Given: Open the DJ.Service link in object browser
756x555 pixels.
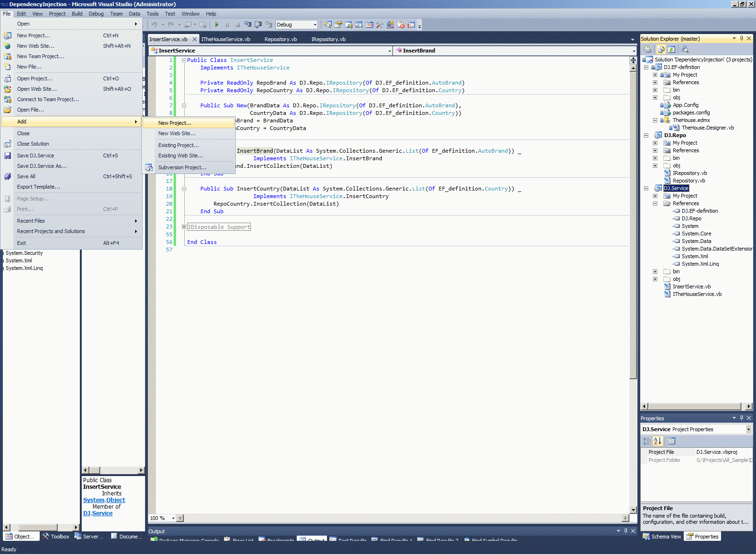Looking at the screenshot, I should tap(98, 513).
